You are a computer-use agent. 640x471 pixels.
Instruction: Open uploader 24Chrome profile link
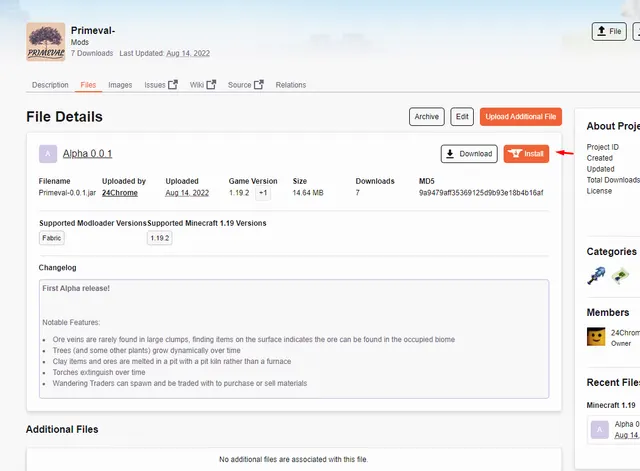tap(120, 193)
